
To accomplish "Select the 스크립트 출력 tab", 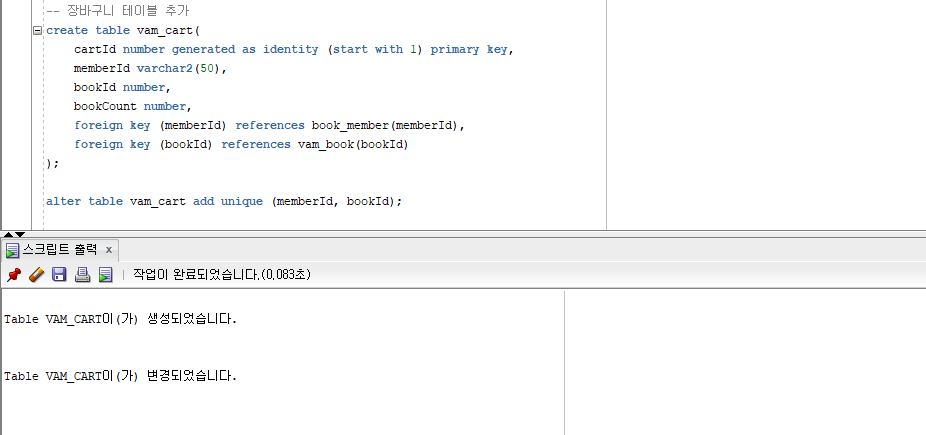I will point(60,250).
